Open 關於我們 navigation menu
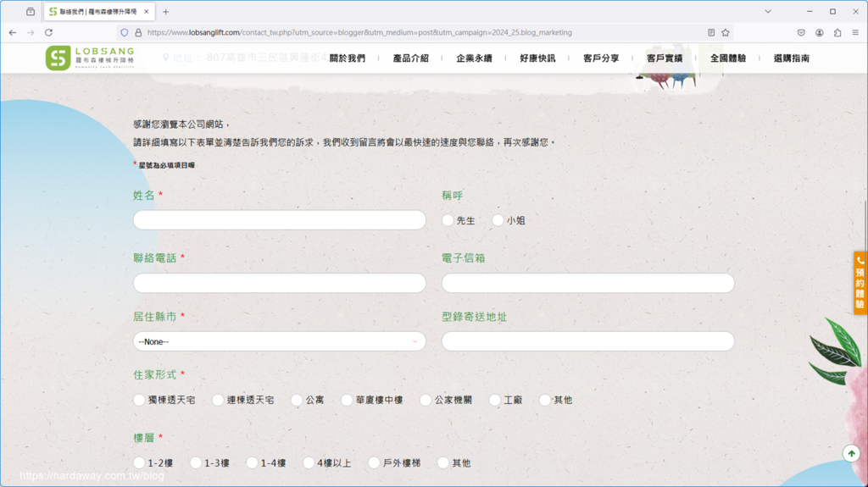Image resolution: width=868 pixels, height=487 pixels. pos(347,58)
